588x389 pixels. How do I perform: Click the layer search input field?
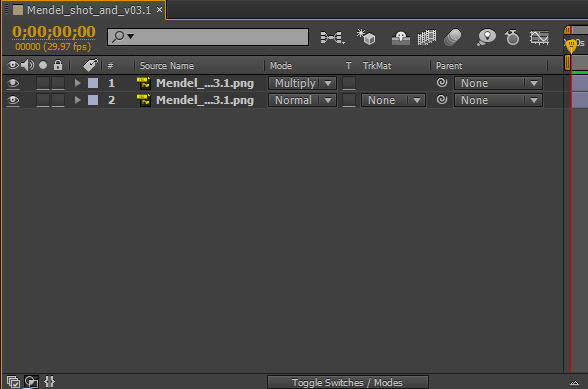coord(208,37)
